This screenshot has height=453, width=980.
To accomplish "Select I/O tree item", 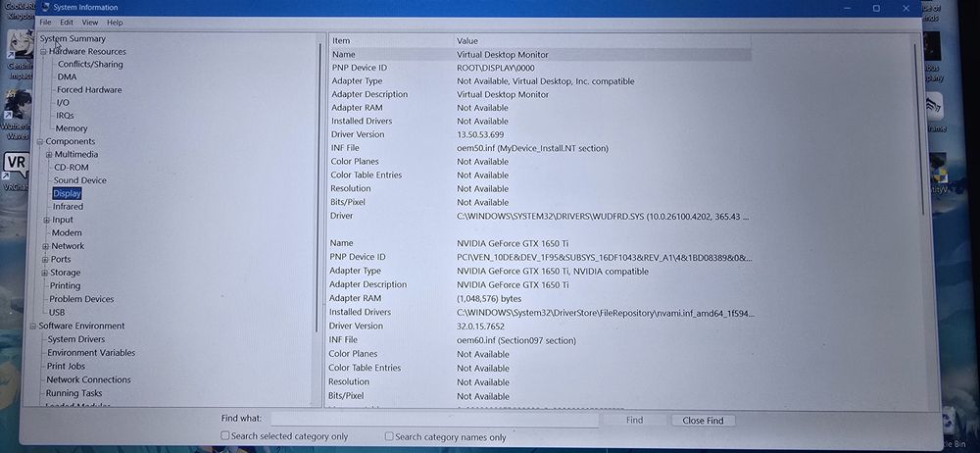I will pyautogui.click(x=63, y=103).
